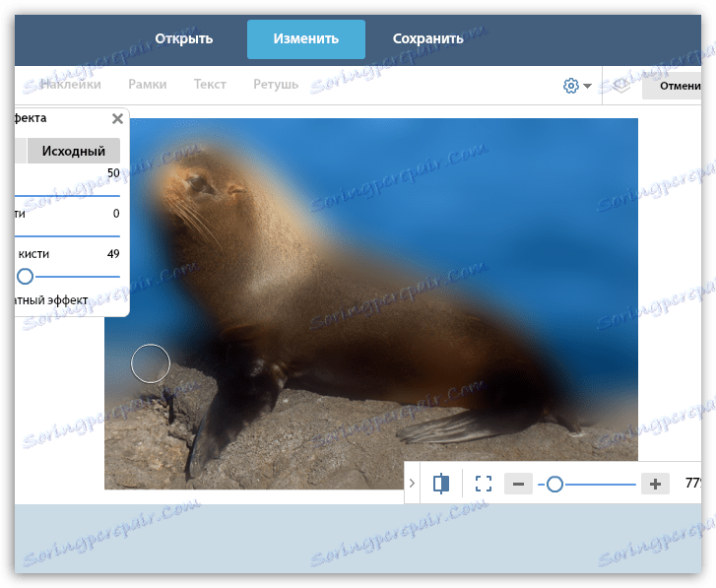Click the fit-to-screen icon
The width and height of the screenshot is (716, 588).
[484, 484]
